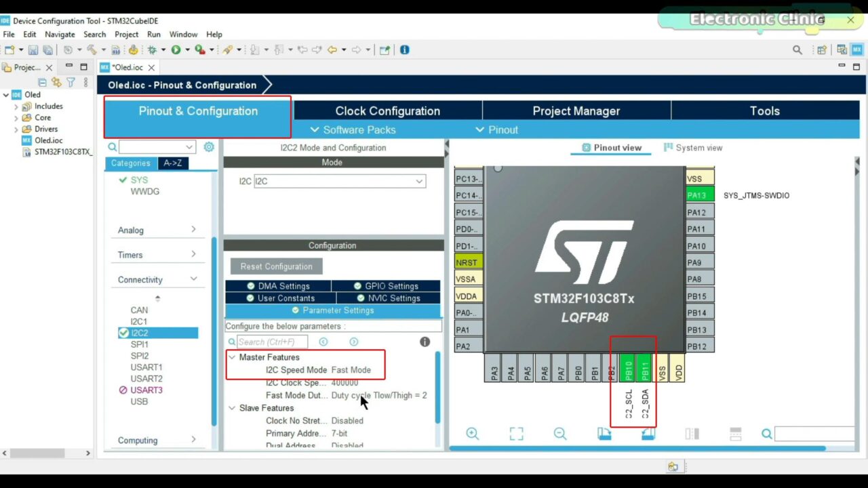Rotate the chip clockwise
This screenshot has width=868, height=488.
pyautogui.click(x=604, y=434)
